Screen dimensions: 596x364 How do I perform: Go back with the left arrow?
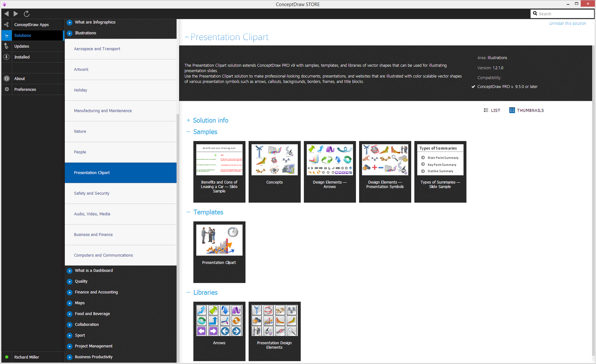point(6,14)
